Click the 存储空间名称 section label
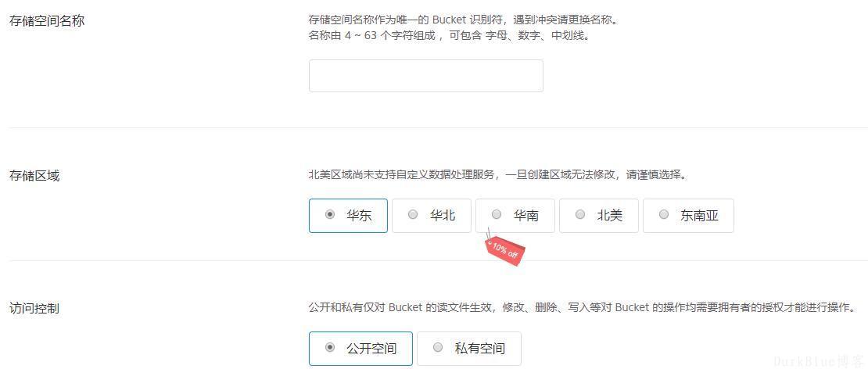The image size is (868, 369). pyautogui.click(x=47, y=22)
